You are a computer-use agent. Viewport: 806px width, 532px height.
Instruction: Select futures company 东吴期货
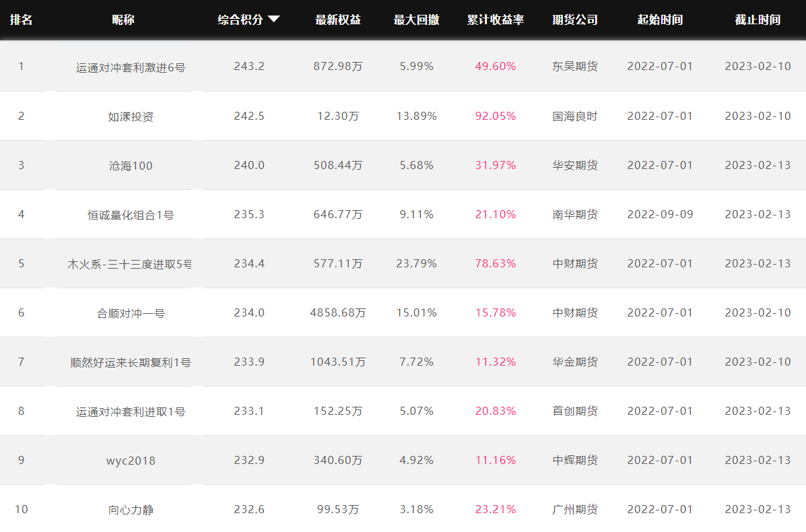pyautogui.click(x=574, y=66)
